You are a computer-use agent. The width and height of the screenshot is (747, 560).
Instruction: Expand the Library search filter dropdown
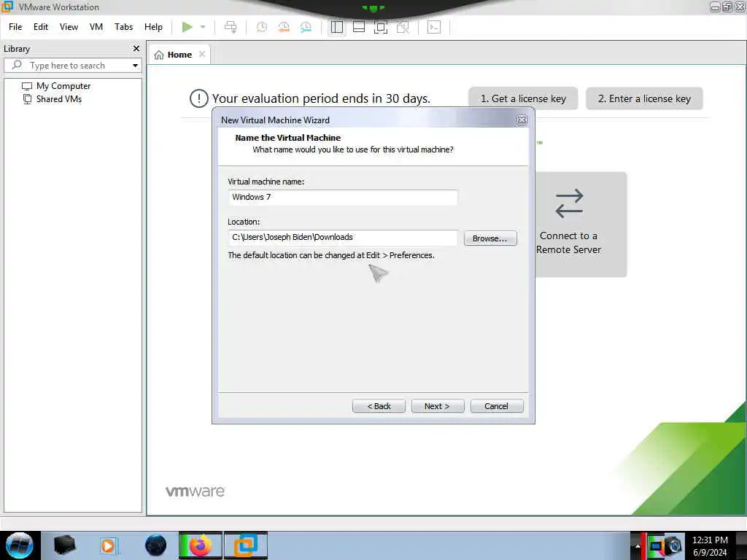point(135,65)
